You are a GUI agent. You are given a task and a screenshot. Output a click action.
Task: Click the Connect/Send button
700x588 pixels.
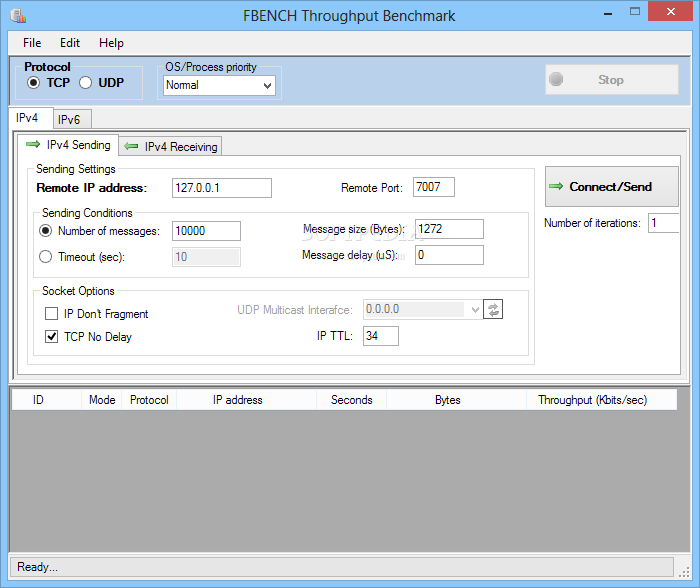[x=612, y=187]
